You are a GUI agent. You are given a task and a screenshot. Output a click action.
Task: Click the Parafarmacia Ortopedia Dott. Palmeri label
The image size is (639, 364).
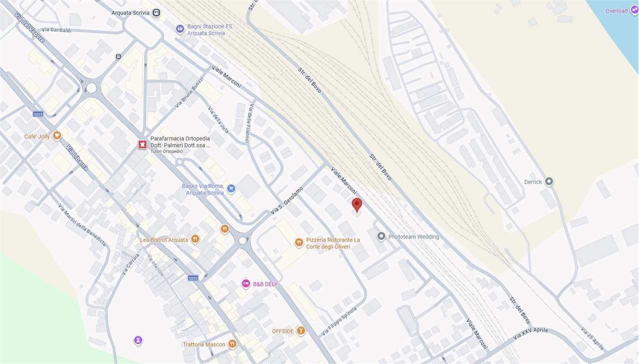[x=180, y=142]
